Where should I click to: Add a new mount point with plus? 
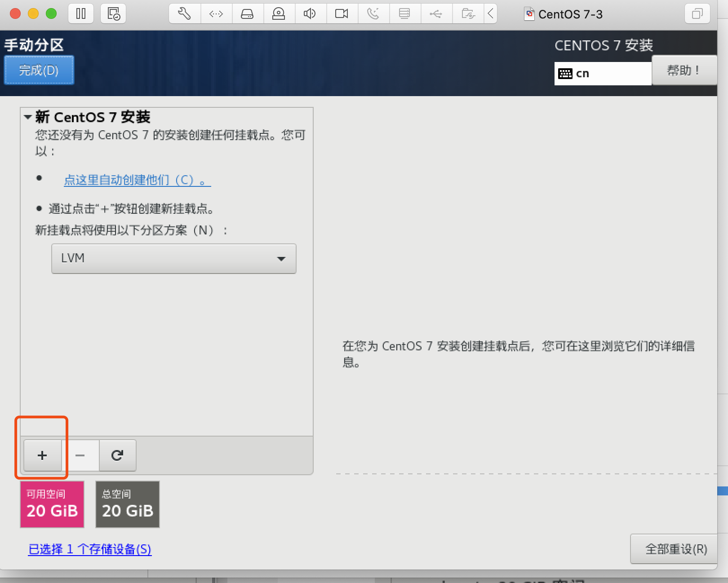42,455
